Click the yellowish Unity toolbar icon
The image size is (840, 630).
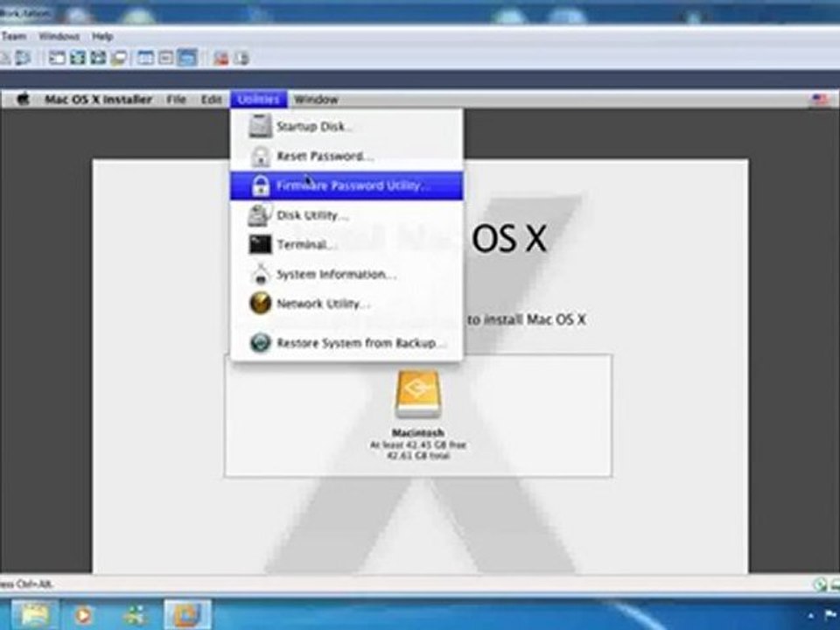click(118, 58)
